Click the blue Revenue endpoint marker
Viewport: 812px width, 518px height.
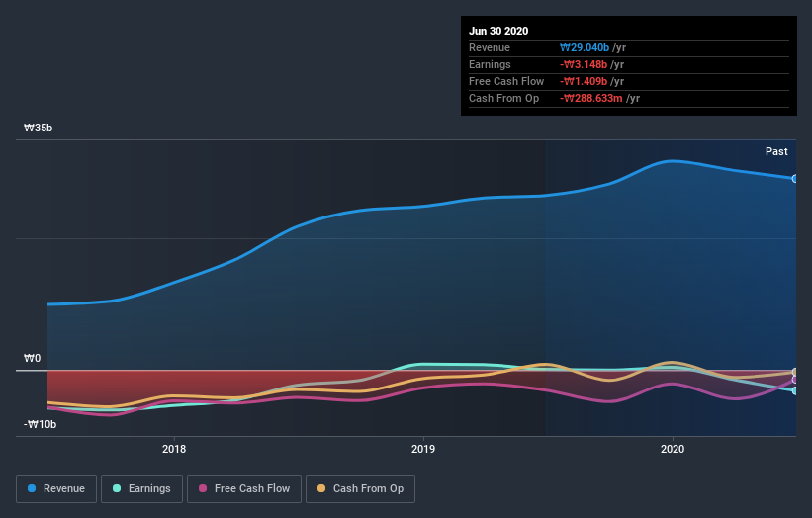coord(795,179)
